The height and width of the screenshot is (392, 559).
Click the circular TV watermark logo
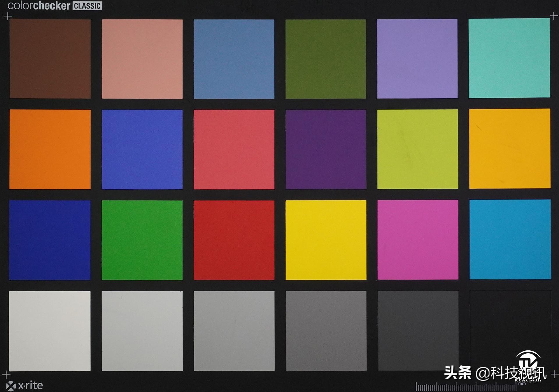coord(528,362)
